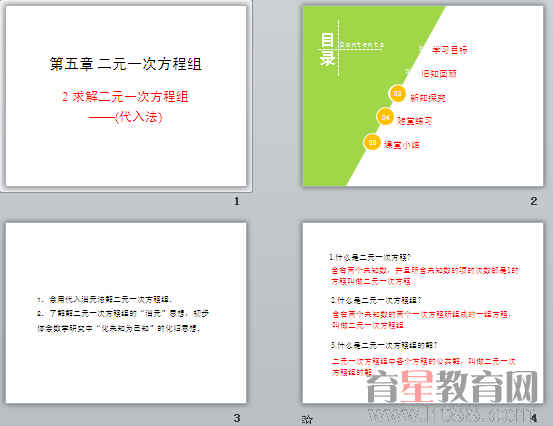The image size is (553, 426).
Task: Select slide 2 contents thumbnail
Action: click(x=423, y=96)
